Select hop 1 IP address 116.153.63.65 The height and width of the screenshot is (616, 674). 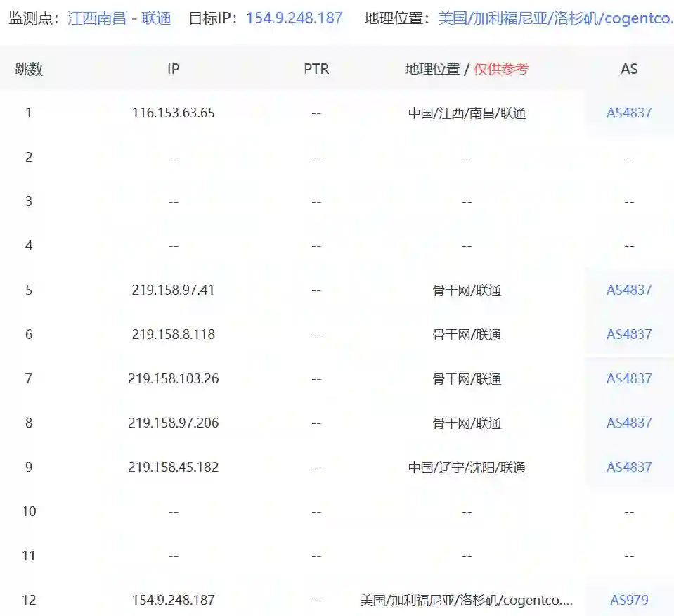point(173,113)
